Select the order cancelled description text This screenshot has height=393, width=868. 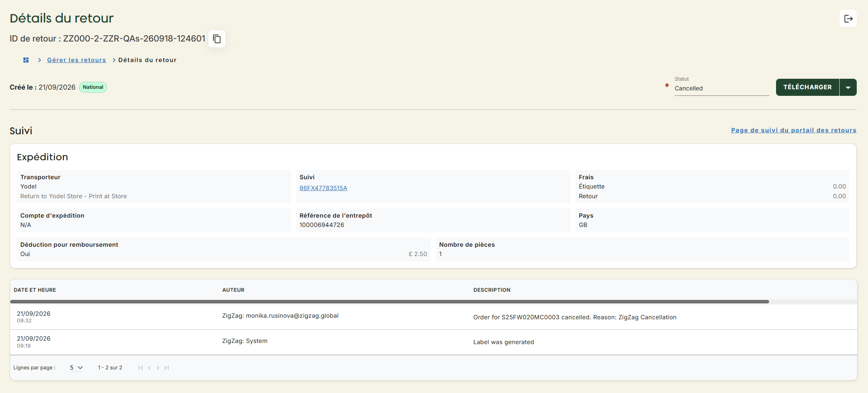click(575, 317)
